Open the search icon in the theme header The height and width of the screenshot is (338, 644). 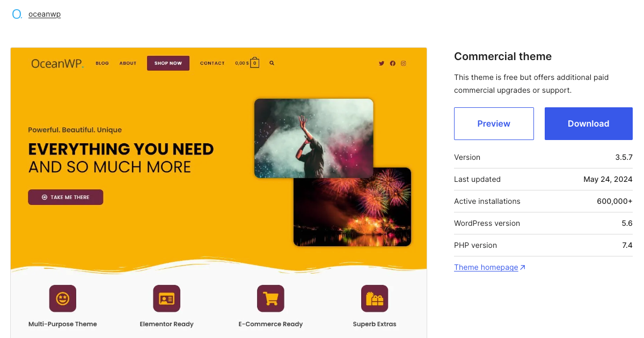click(x=272, y=63)
